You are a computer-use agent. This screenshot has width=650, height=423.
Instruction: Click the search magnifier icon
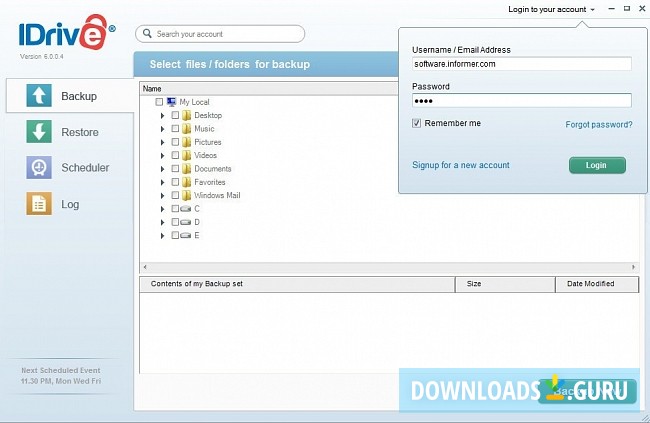tap(147, 33)
